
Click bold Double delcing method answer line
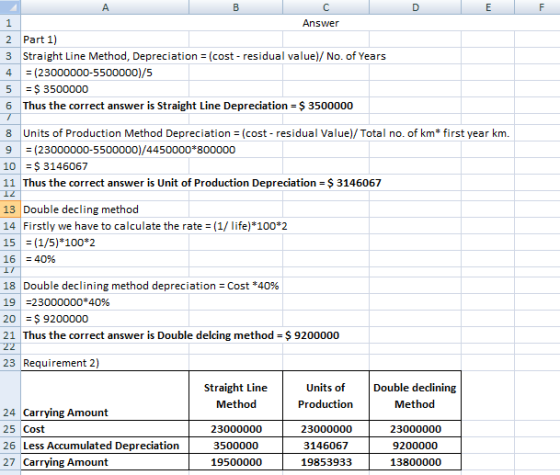[x=181, y=335]
